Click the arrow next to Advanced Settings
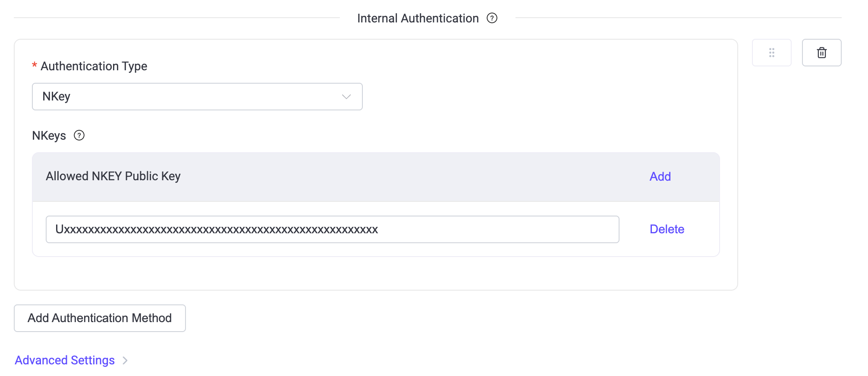The height and width of the screenshot is (376, 868). click(x=125, y=360)
